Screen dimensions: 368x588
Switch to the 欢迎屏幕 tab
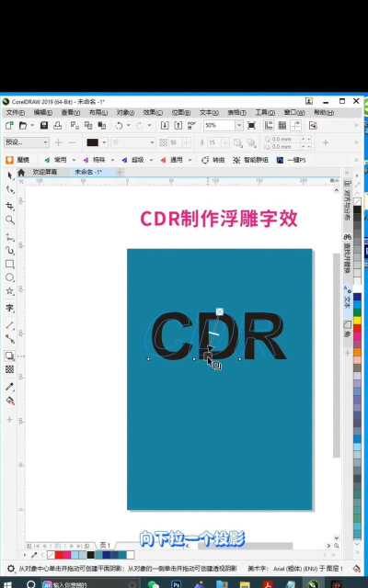pos(45,172)
